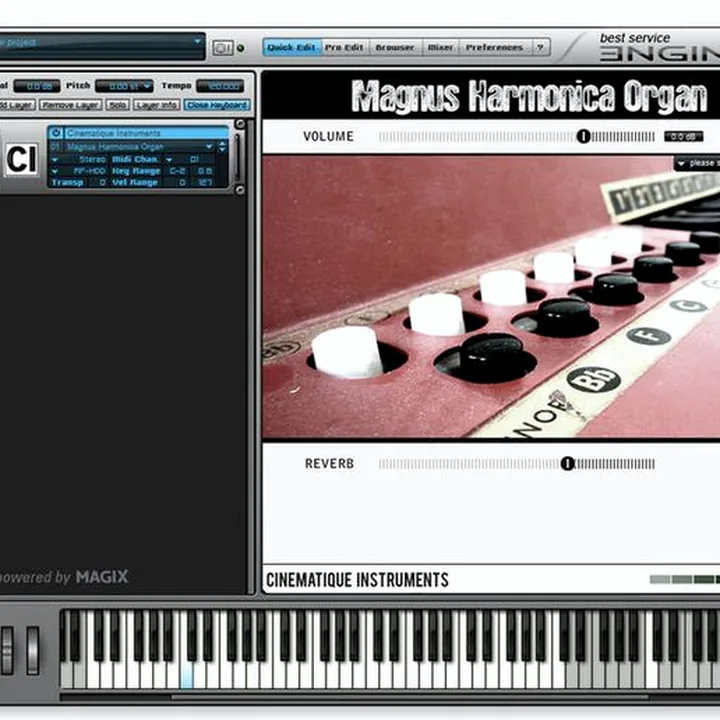720x720 pixels.
Task: Open the Browser tab
Action: tap(394, 47)
